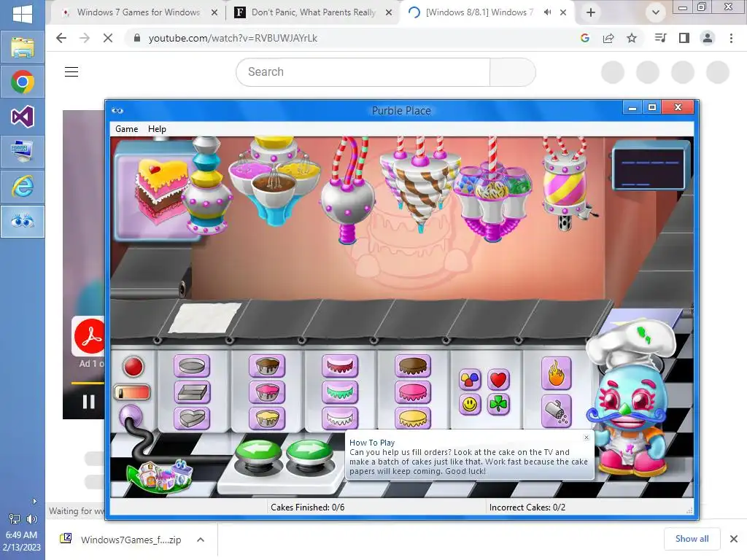Share this page from the address bar
The width and height of the screenshot is (747, 560).
(x=608, y=38)
